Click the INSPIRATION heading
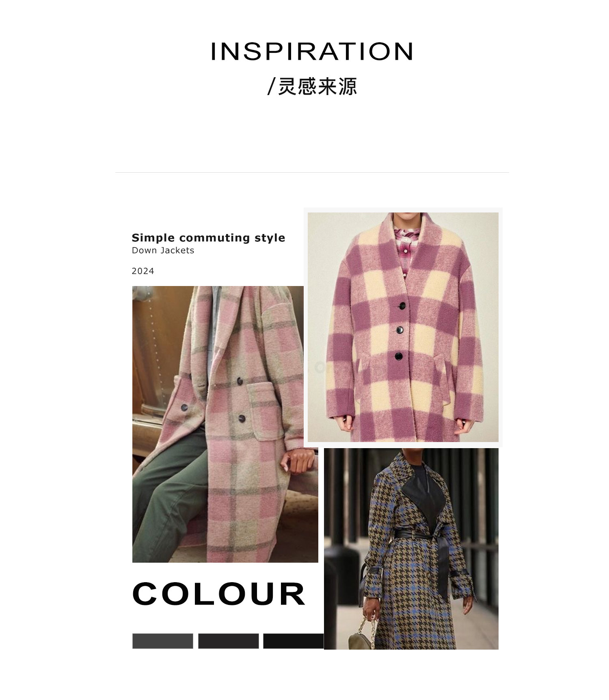The image size is (609, 700). [312, 52]
